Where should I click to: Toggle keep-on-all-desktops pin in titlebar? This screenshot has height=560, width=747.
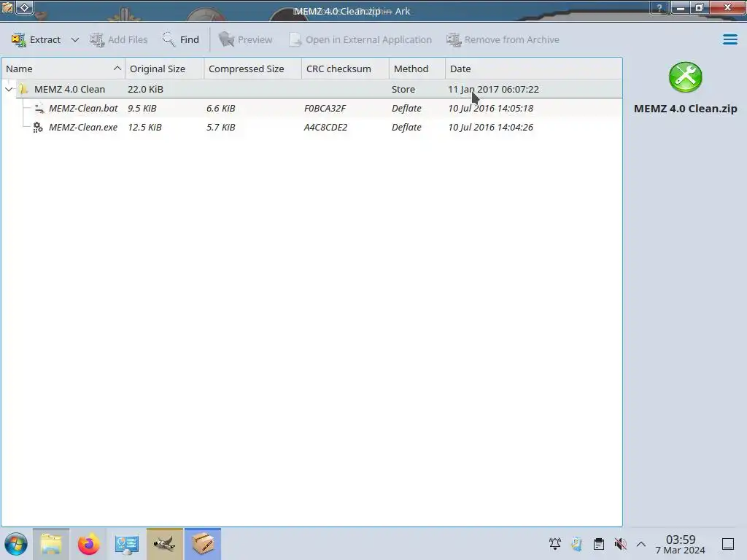click(25, 7)
